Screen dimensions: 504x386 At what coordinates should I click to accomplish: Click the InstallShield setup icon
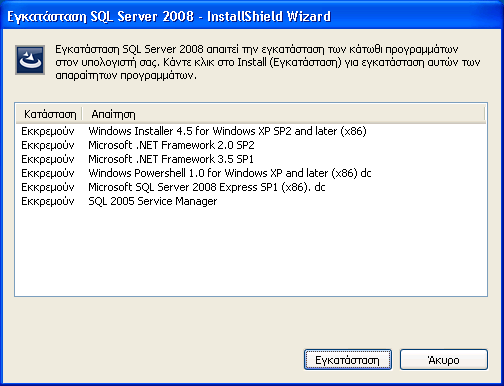30,60
